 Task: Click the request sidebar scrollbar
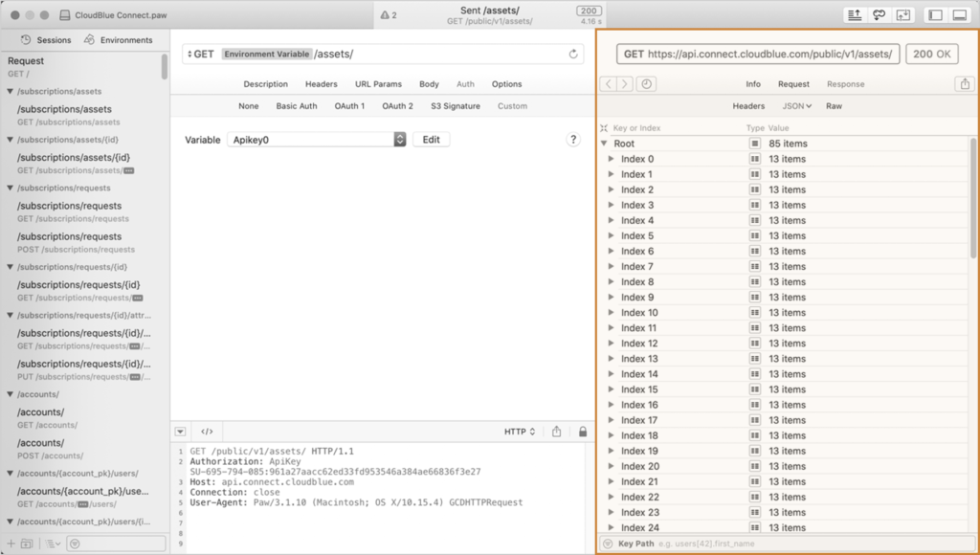point(165,66)
